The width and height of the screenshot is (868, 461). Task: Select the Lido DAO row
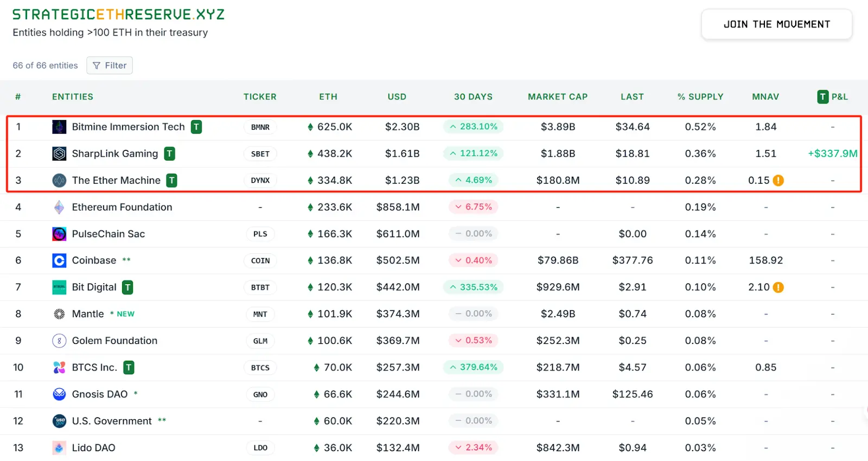tap(94, 448)
